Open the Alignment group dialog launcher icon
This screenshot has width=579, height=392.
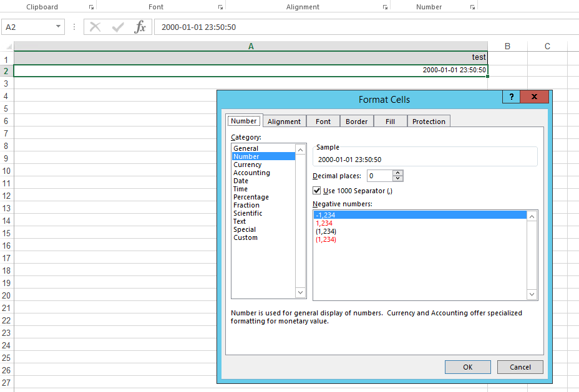click(x=386, y=7)
